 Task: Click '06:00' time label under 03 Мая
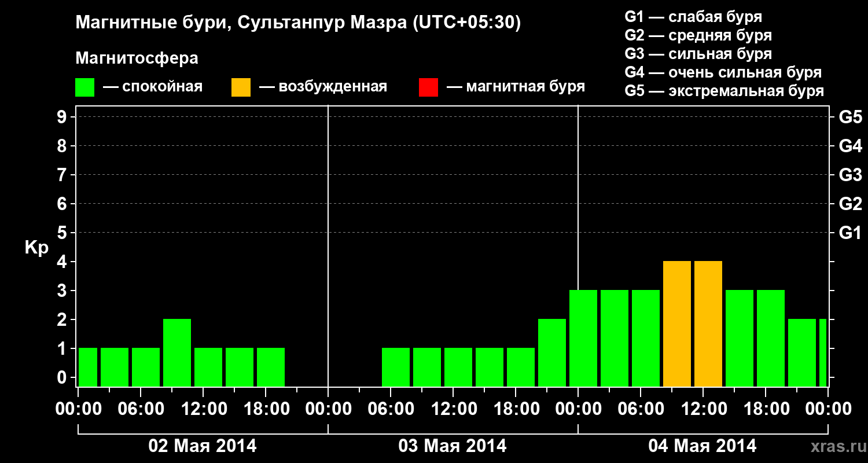tap(391, 409)
